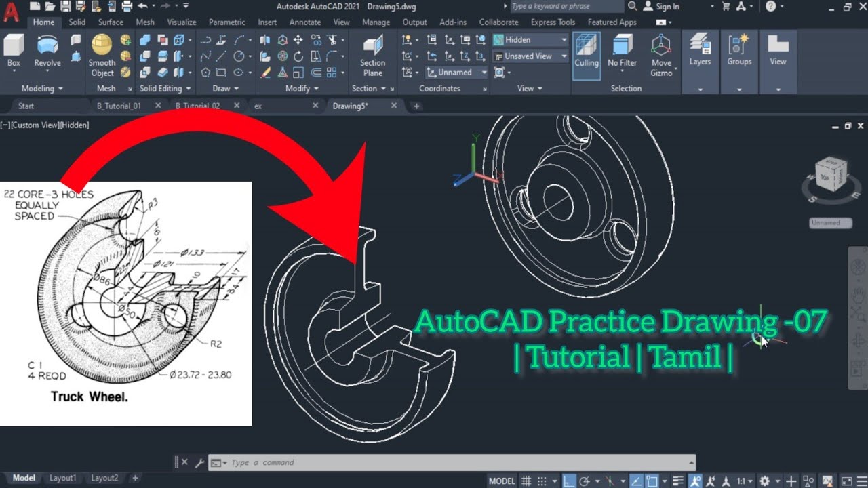
Task: Open the annotation scale 1:1 dropdown
Action: (x=745, y=481)
